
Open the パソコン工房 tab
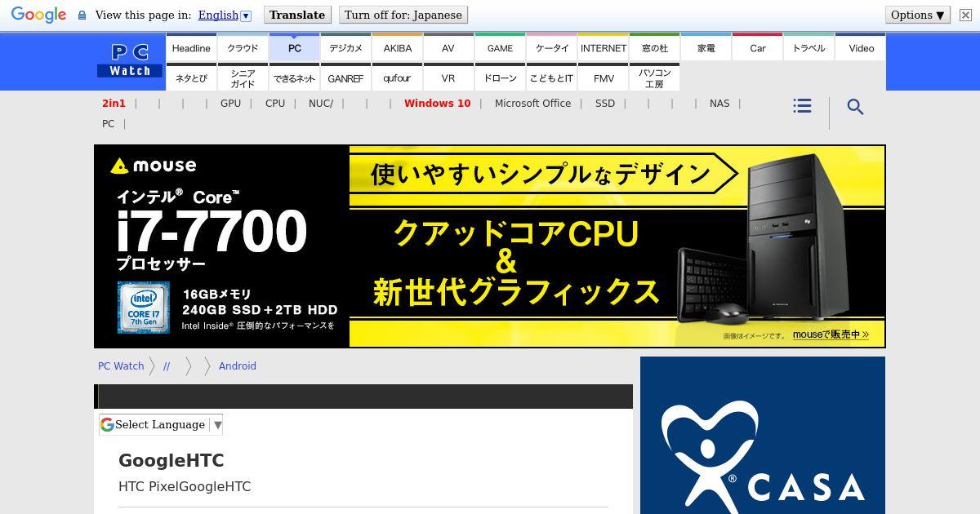pos(654,78)
